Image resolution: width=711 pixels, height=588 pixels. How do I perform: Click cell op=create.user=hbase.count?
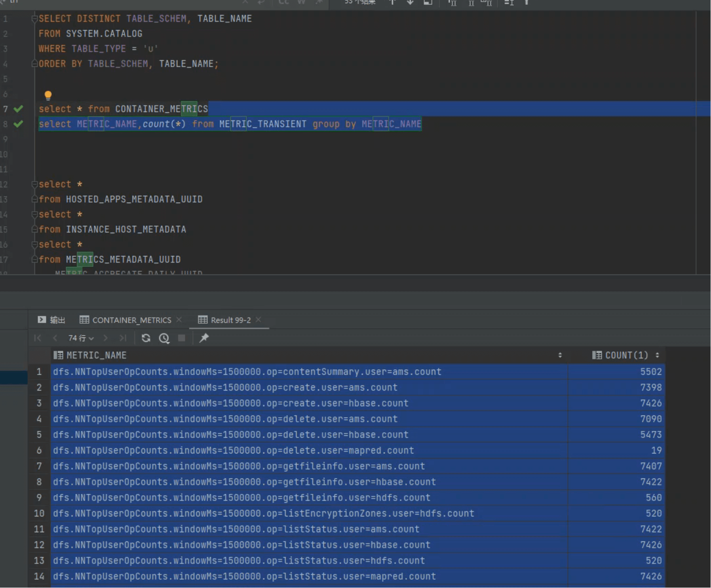309,403
